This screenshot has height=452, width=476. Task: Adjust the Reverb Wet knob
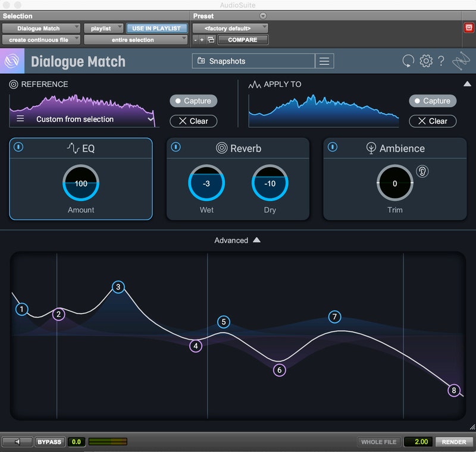point(206,184)
